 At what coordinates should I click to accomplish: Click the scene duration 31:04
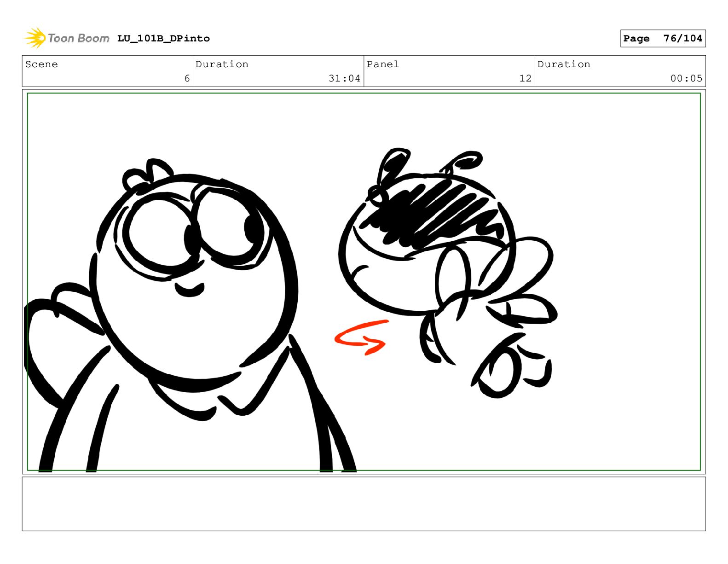coord(344,79)
